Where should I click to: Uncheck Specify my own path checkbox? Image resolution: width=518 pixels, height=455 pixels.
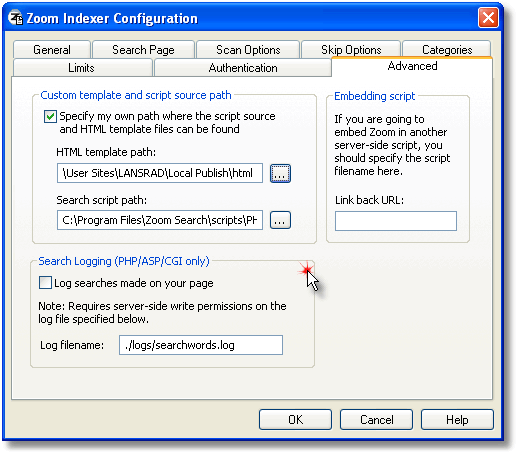50,117
